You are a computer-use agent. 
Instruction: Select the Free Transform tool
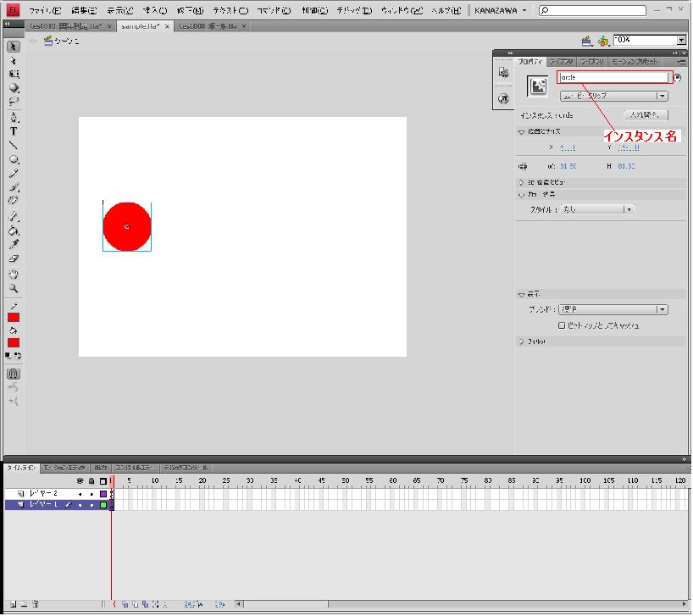(x=14, y=74)
